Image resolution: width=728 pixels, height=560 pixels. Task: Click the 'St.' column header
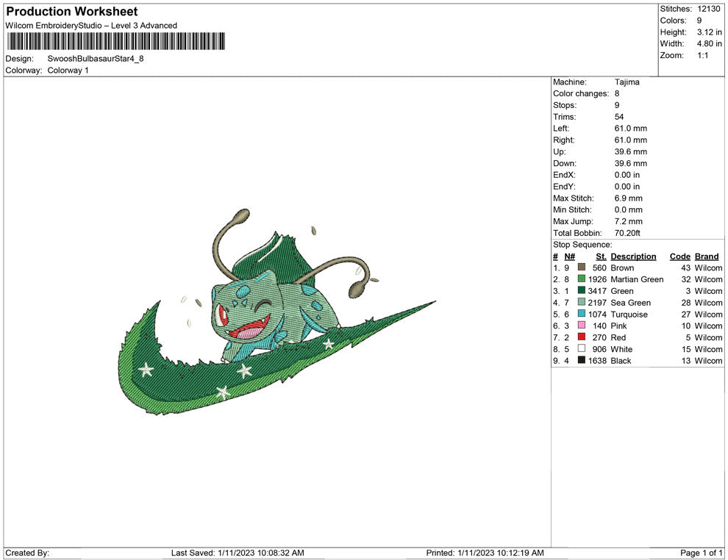tap(602, 256)
